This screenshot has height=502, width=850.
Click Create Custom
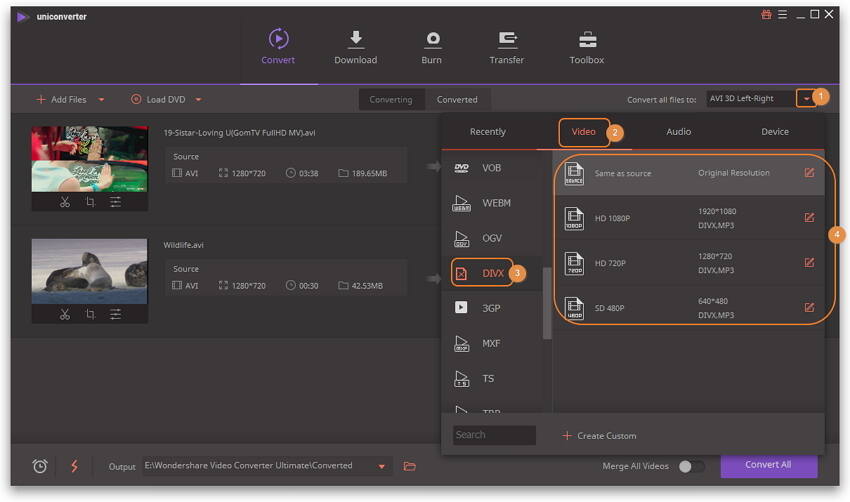[x=599, y=436]
